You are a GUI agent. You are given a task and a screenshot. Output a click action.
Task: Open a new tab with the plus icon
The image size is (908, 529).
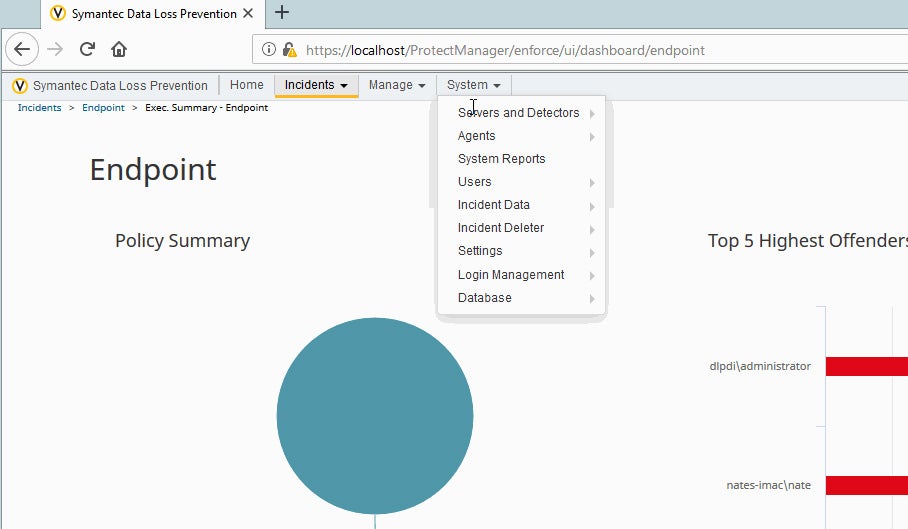[x=282, y=13]
